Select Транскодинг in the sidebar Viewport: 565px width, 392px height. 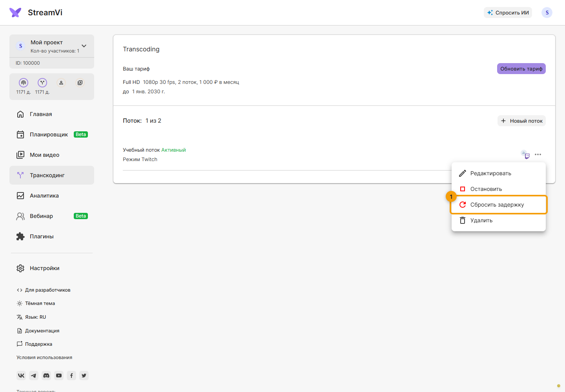(x=52, y=175)
